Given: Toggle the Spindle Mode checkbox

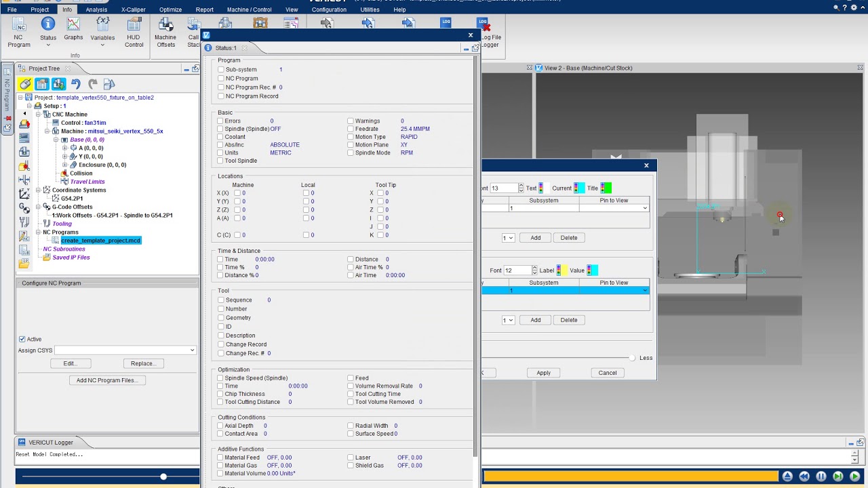Looking at the screenshot, I should [351, 153].
